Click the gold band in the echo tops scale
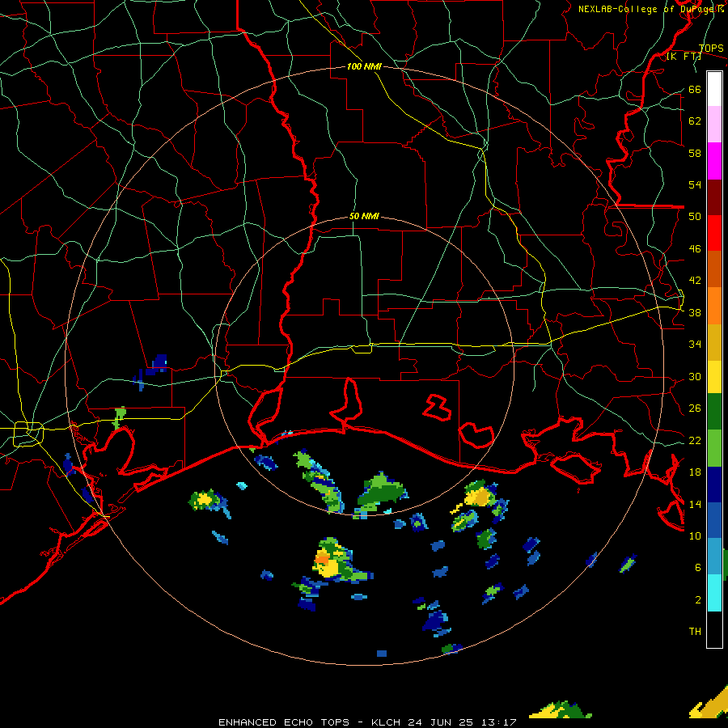The width and height of the screenshot is (728, 728). (x=714, y=342)
